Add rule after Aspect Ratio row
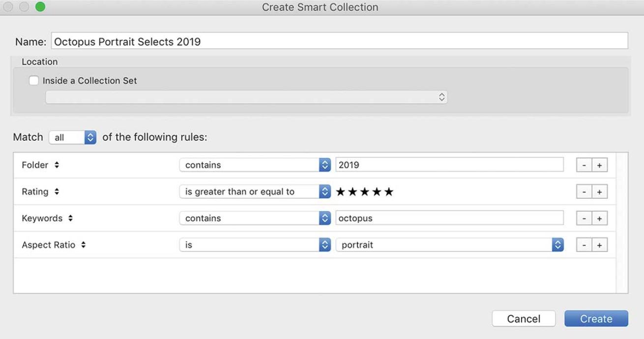644x339 pixels. pyautogui.click(x=599, y=245)
